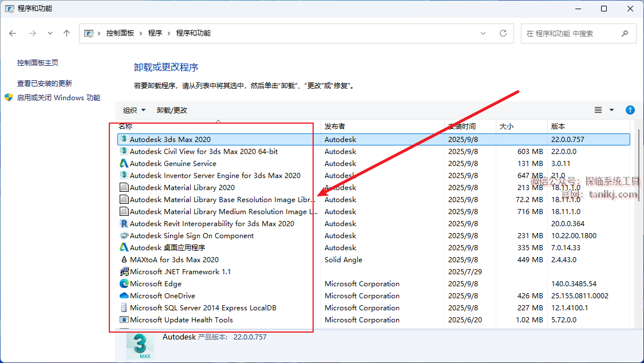This screenshot has width=644, height=363.
Task: Click the refresh icon in address bar
Action: (x=503, y=33)
